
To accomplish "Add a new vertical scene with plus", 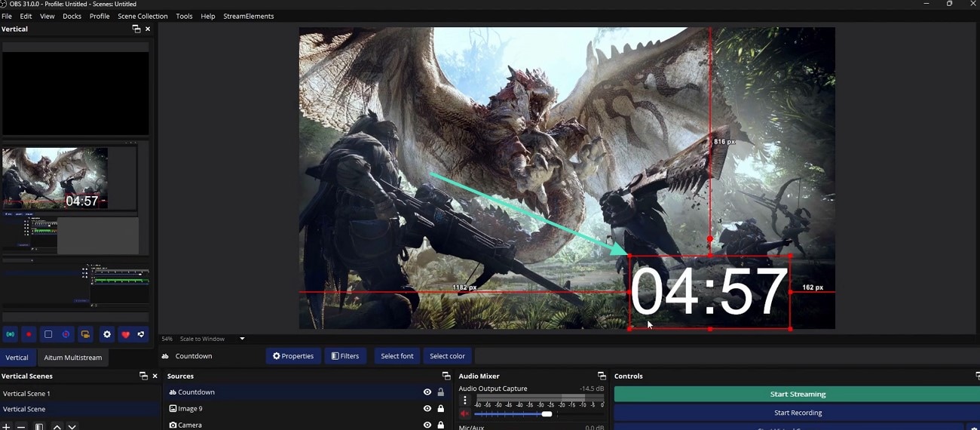I will tap(6, 427).
